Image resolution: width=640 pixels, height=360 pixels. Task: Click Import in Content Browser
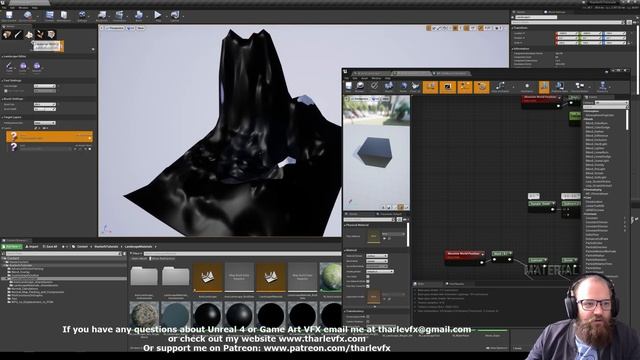point(31,247)
